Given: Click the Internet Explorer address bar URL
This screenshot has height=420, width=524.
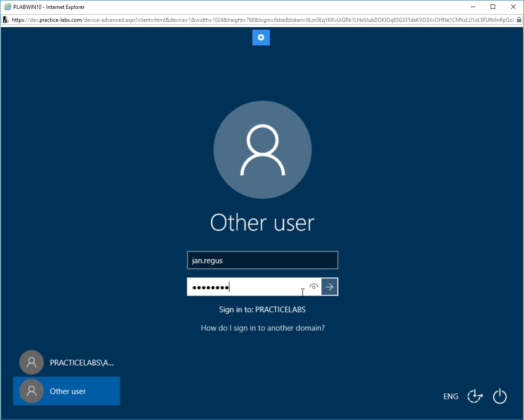Looking at the screenshot, I should [263, 20].
